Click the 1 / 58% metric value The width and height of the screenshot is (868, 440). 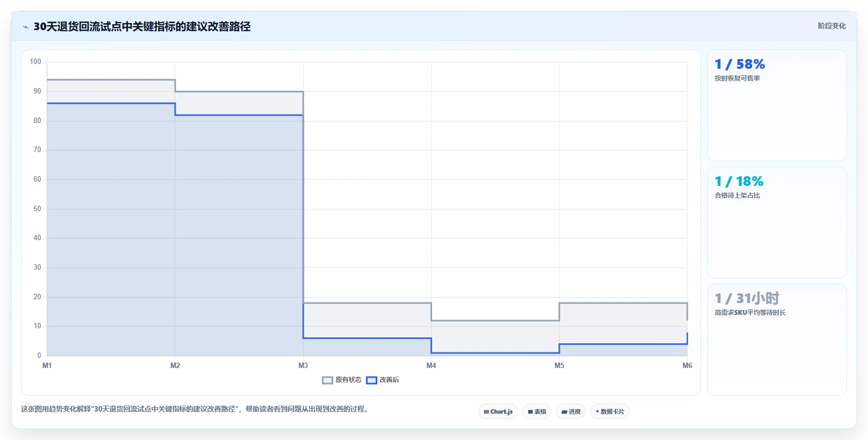(740, 64)
